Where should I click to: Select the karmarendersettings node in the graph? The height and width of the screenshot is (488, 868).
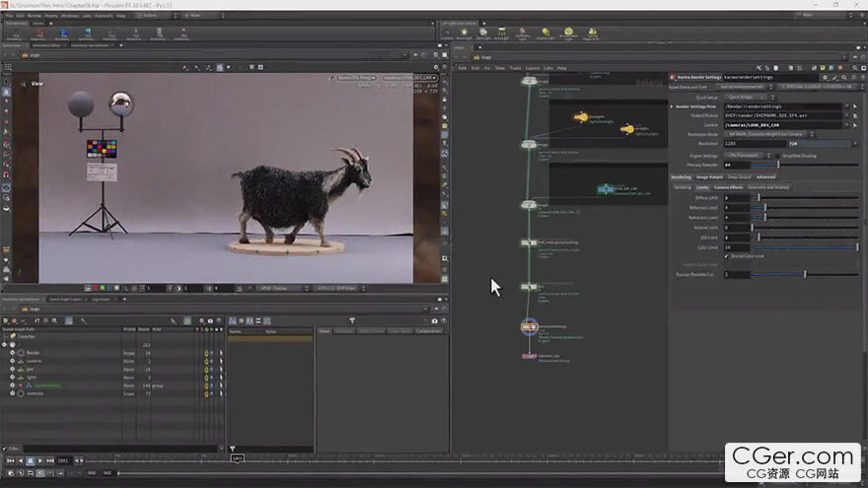[529, 325]
